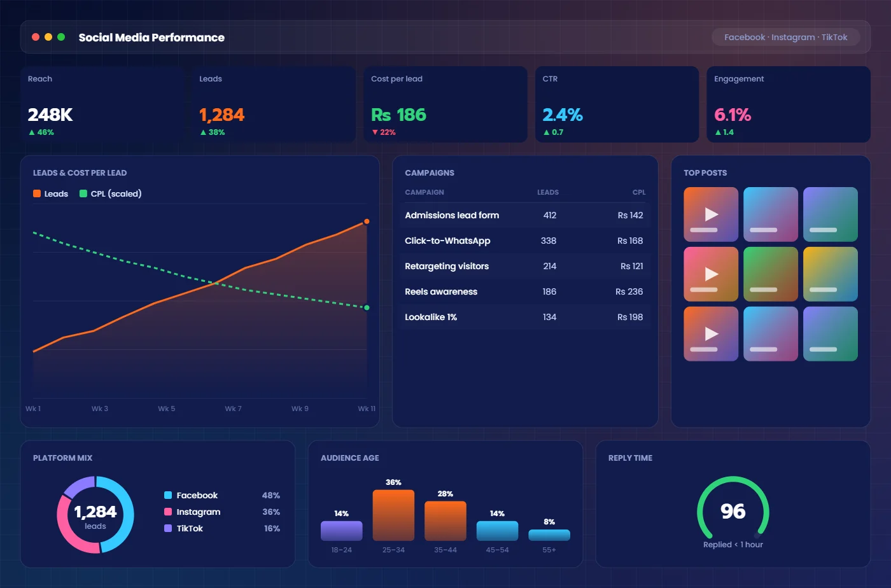Select the 45–54 audience age bar

(497, 531)
